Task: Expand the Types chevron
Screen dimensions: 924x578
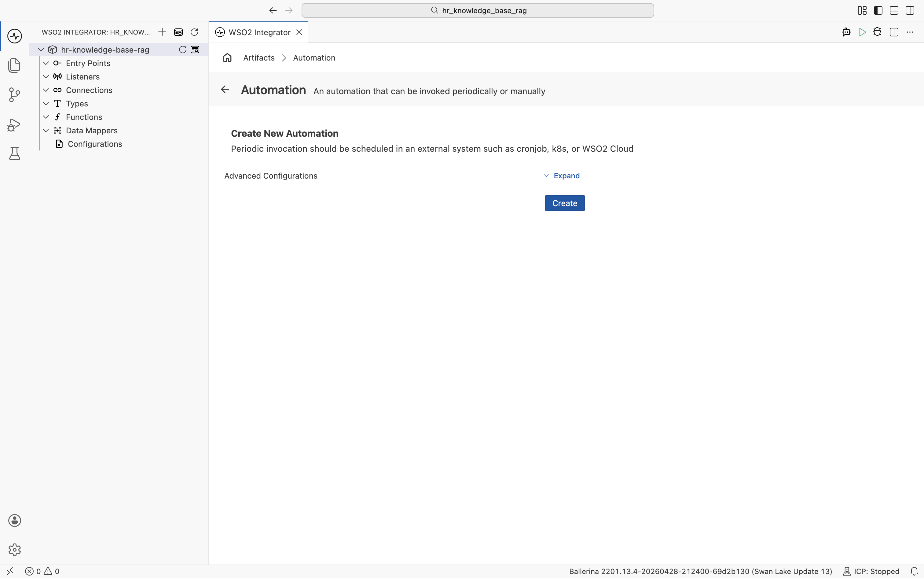Action: 46,104
